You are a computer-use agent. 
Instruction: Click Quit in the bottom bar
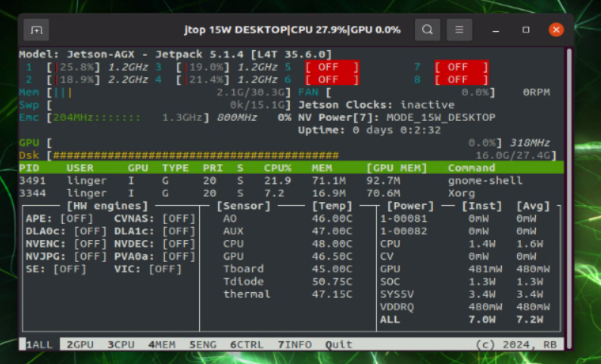pyautogui.click(x=339, y=344)
